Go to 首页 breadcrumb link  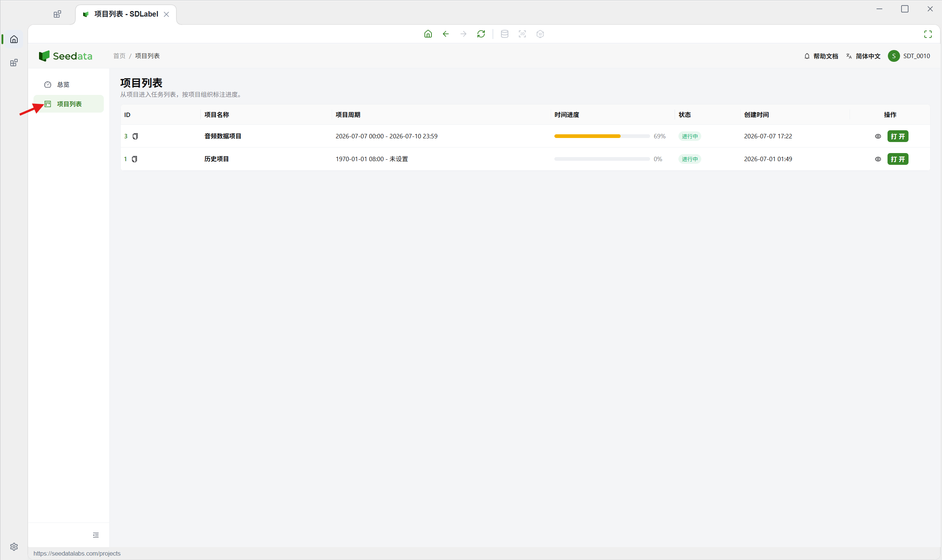pos(119,56)
